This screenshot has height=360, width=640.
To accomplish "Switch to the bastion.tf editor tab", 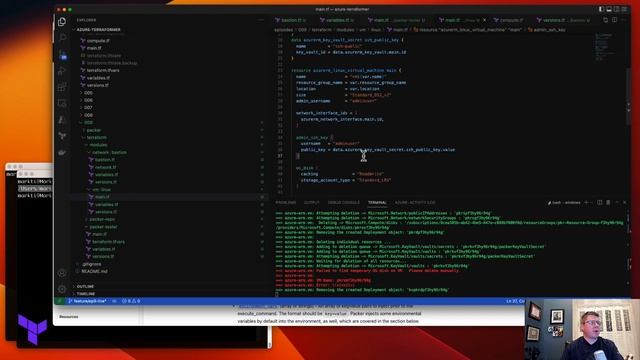I will click(291, 20).
